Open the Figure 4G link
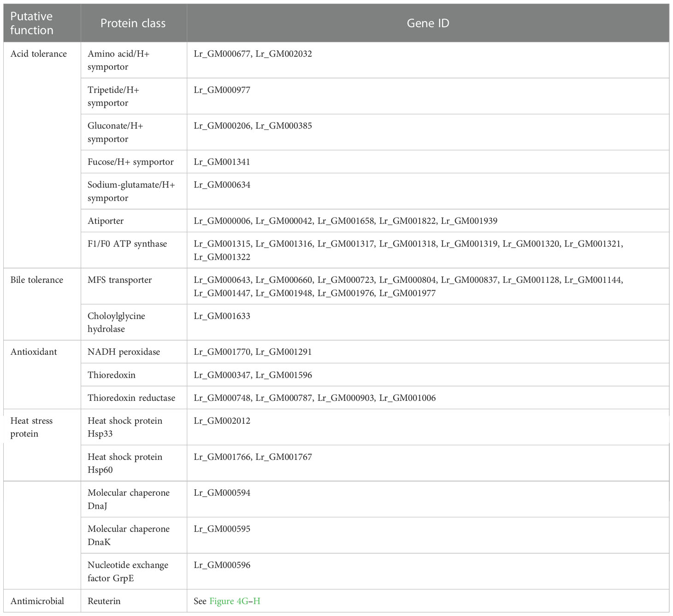673x616 pixels. [x=229, y=601]
